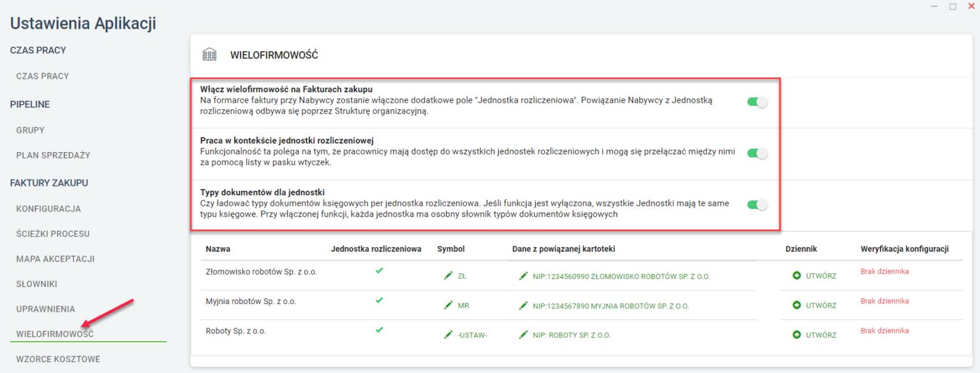
Task: Select Wzorce kosztowe in sidebar
Action: [x=58, y=359]
